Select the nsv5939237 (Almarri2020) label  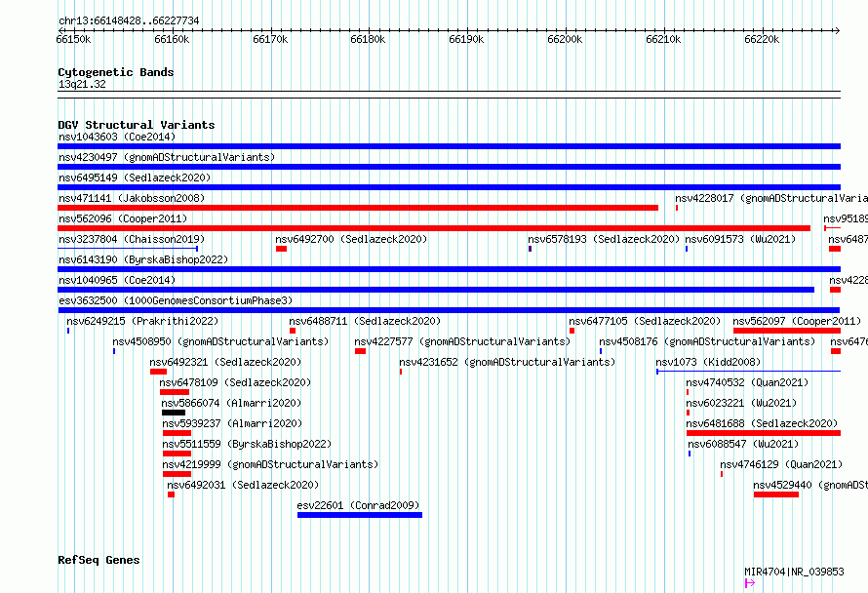click(x=232, y=423)
